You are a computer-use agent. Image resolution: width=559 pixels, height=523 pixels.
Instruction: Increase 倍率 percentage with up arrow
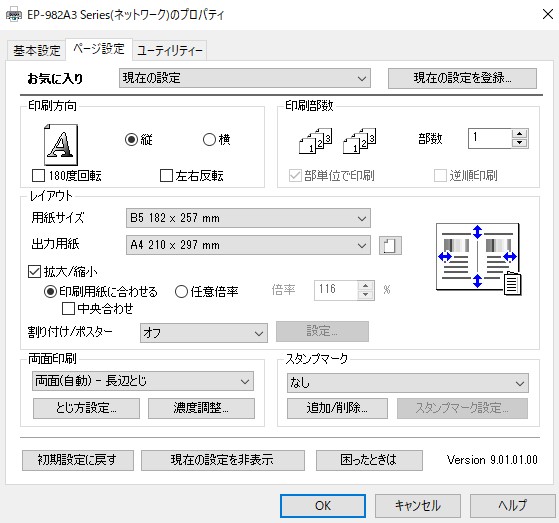(x=365, y=286)
